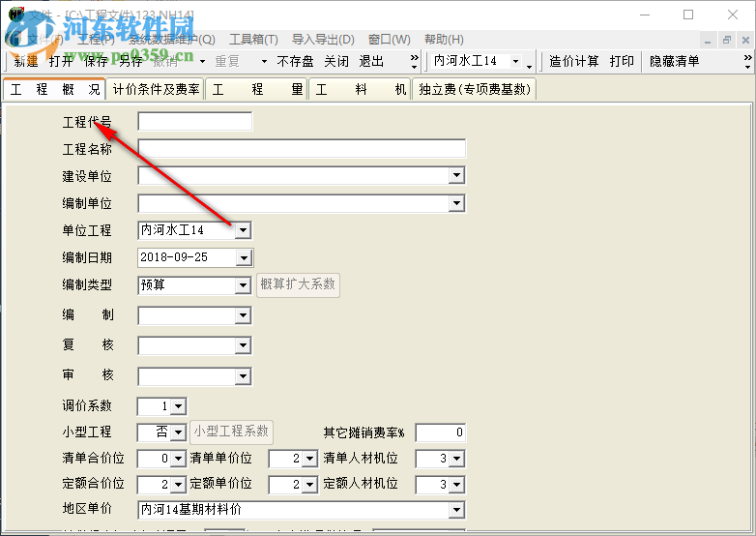This screenshot has width=756, height=536.
Task: Open the 定额人材机位 dropdown
Action: click(x=456, y=484)
